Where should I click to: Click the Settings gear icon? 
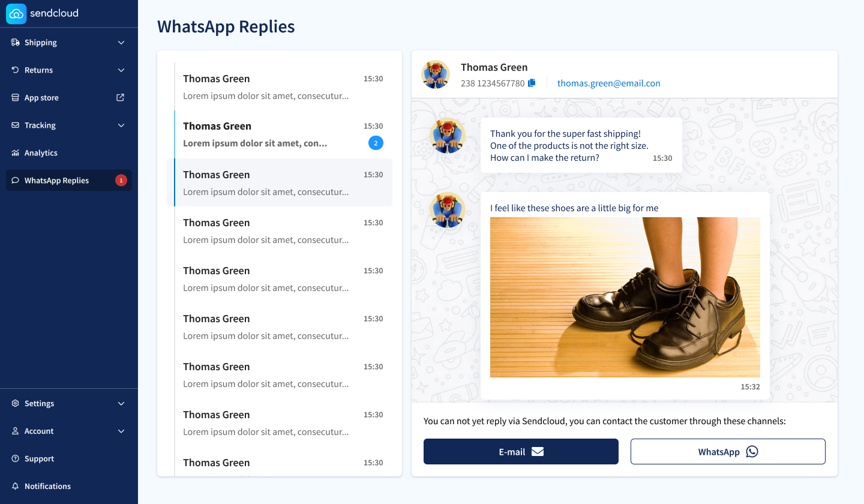click(x=16, y=404)
